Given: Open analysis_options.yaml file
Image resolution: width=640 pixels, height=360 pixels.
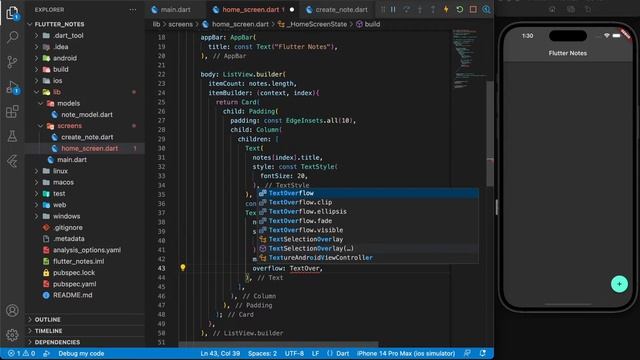Looking at the screenshot, I should tap(87, 250).
